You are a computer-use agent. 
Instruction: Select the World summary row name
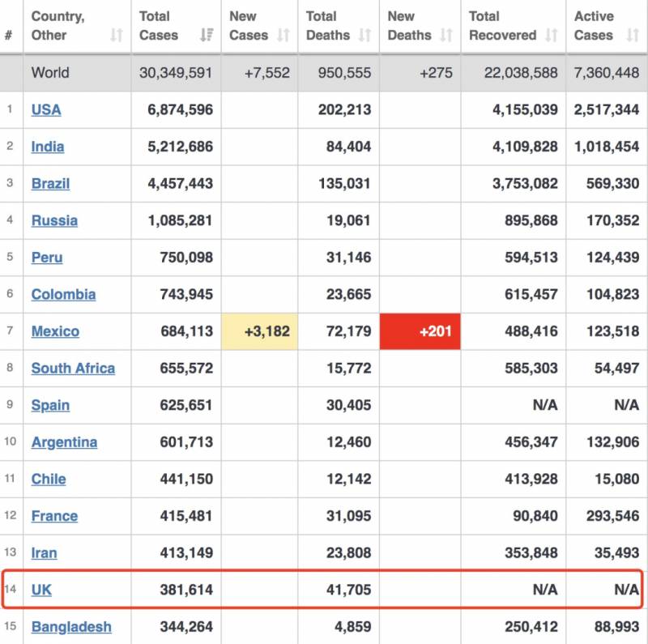pyautogui.click(x=50, y=73)
